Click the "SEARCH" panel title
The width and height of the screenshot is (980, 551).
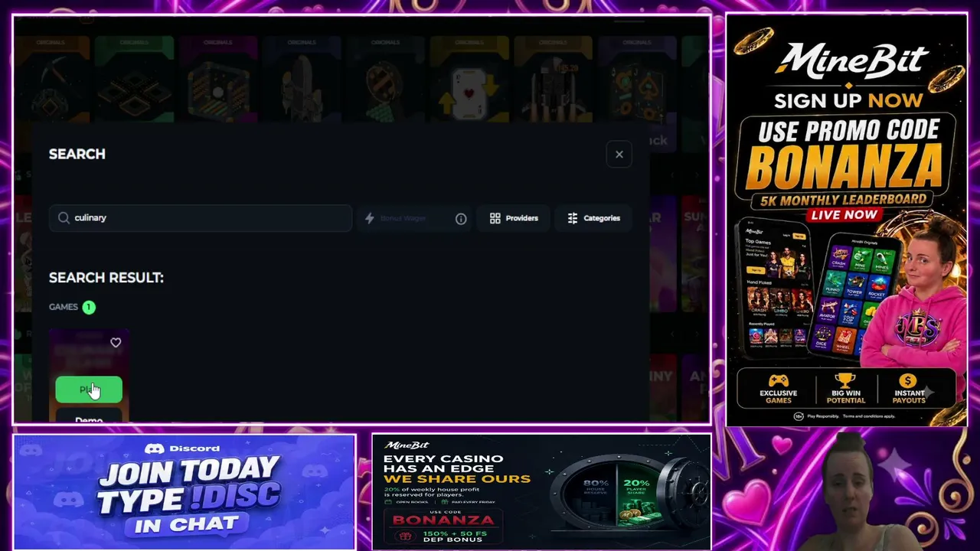click(x=77, y=154)
